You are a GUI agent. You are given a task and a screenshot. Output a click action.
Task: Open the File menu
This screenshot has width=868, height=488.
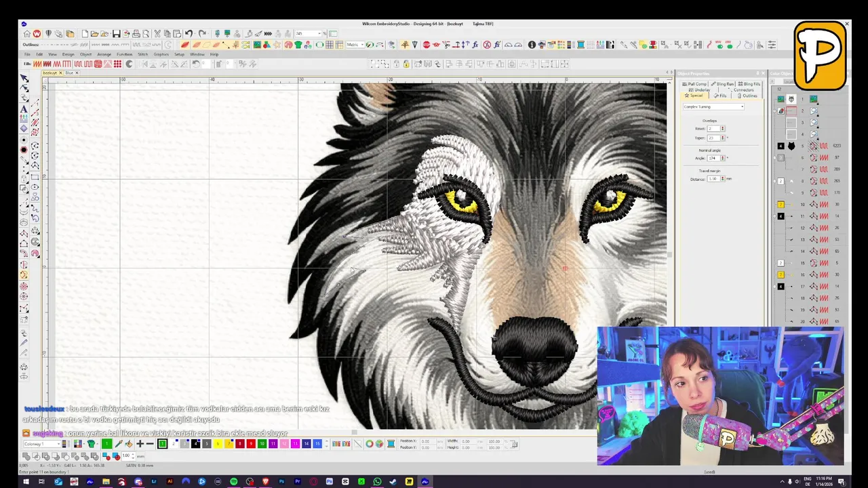[27, 54]
